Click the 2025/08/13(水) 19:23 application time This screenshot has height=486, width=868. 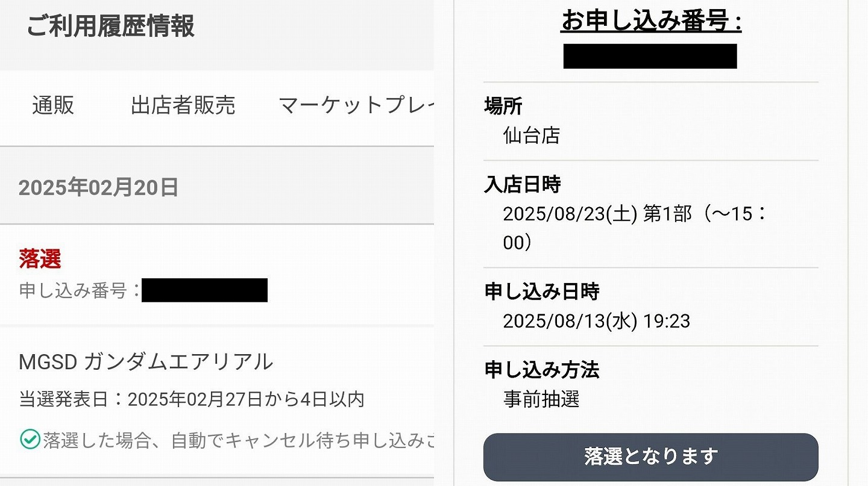[x=596, y=321]
